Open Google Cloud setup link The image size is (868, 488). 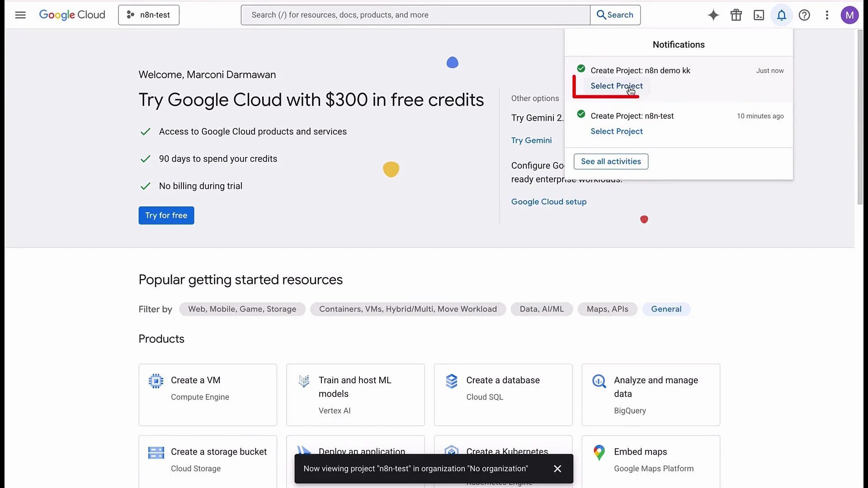coord(549,202)
